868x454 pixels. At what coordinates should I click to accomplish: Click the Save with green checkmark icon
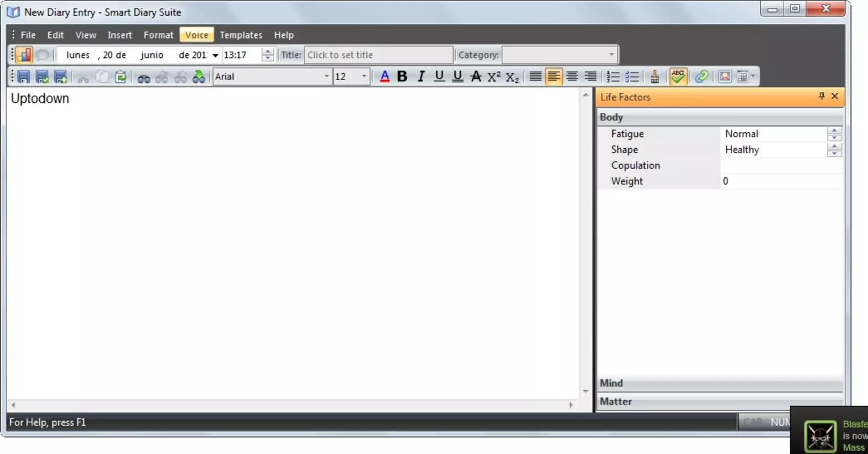(42, 77)
